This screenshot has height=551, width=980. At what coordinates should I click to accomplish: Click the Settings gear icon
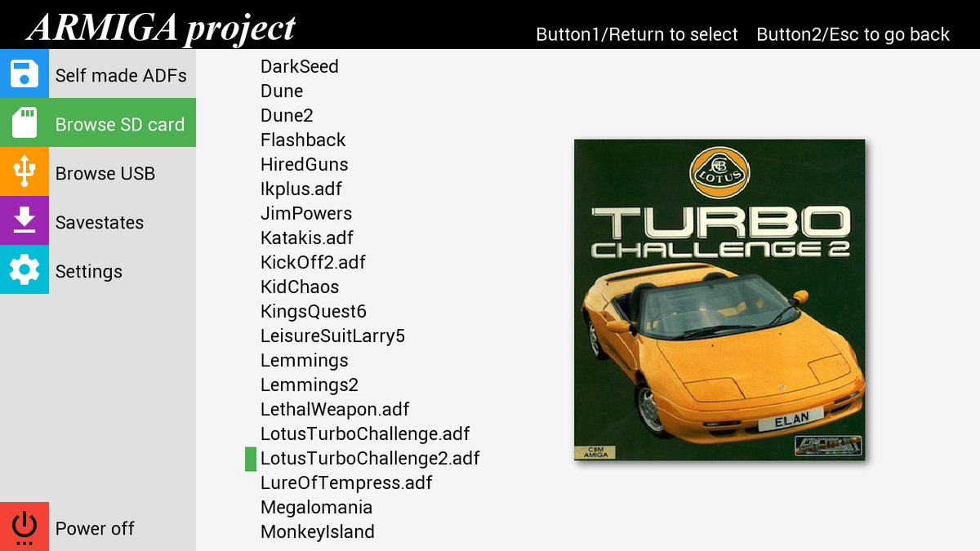click(x=24, y=269)
